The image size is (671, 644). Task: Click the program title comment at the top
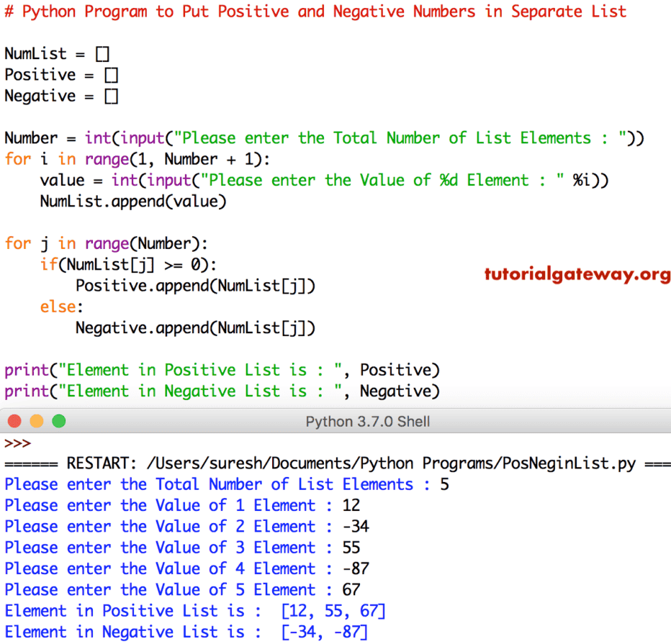coord(317,12)
